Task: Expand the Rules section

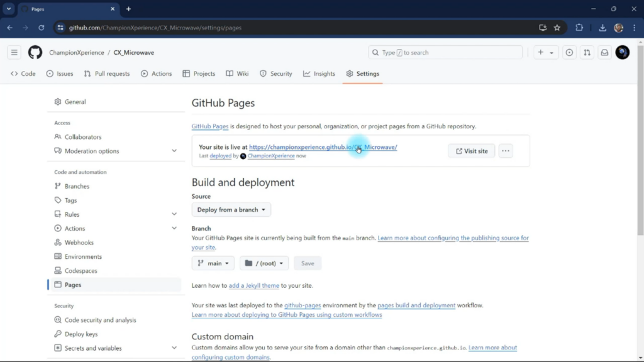Action: [x=174, y=214]
